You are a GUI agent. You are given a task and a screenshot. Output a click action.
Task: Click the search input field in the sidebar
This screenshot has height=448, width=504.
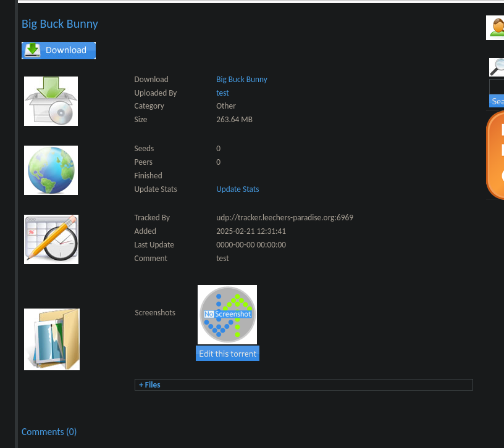pos(497,86)
